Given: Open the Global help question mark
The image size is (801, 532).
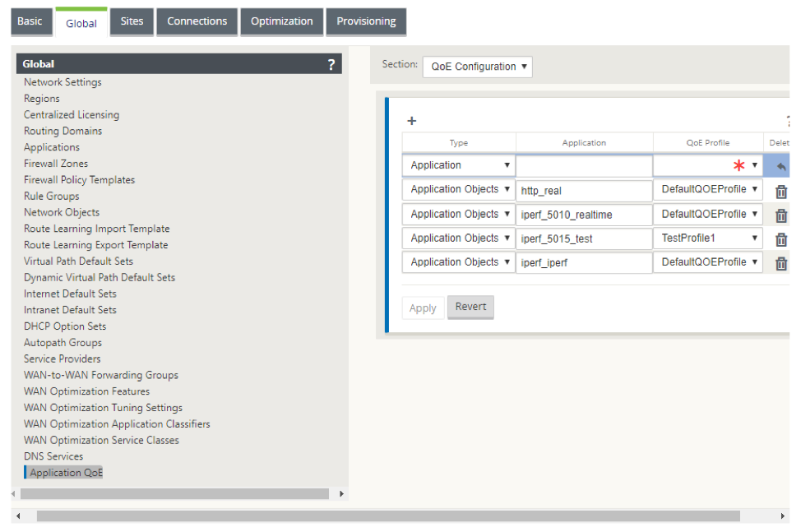Looking at the screenshot, I should [331, 64].
